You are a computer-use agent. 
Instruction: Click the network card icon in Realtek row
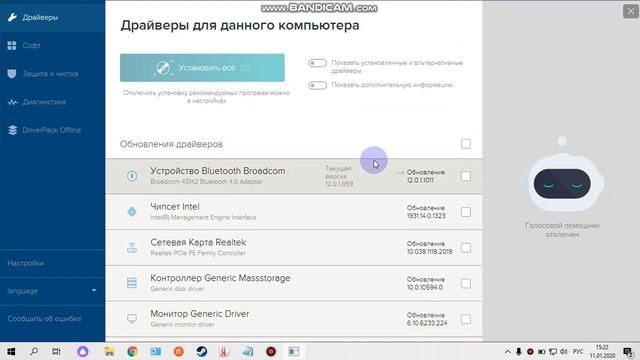132,247
